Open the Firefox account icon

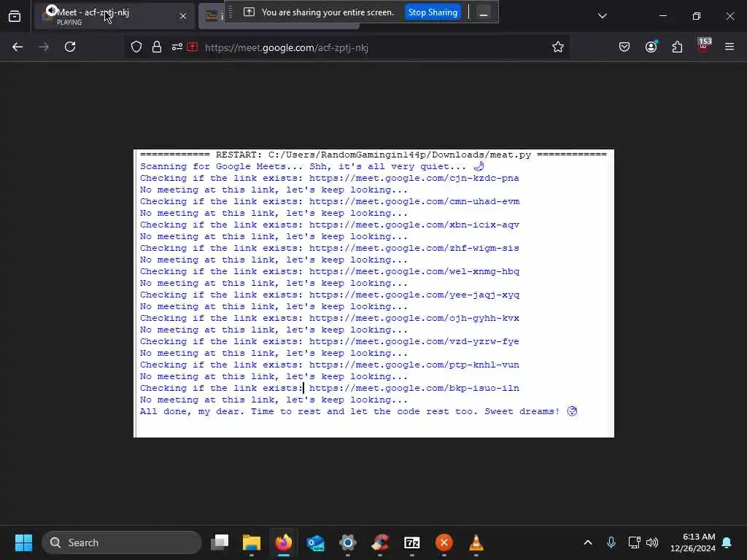pos(651,47)
